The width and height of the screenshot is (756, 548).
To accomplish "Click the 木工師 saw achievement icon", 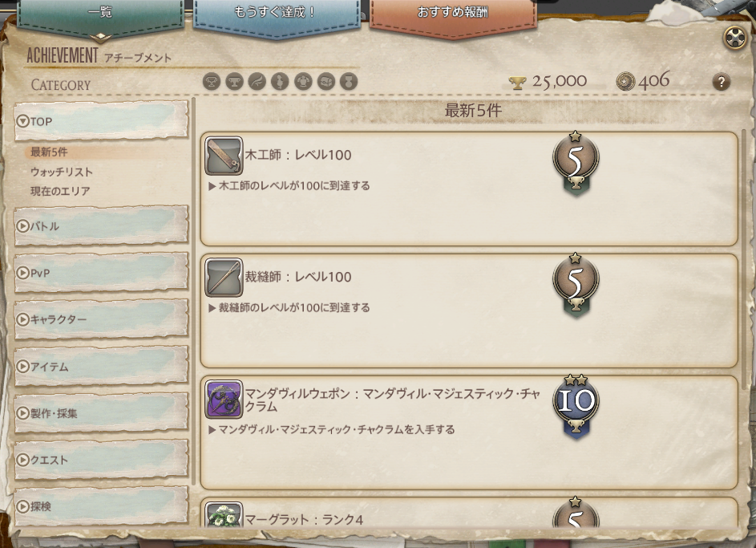I will (224, 156).
